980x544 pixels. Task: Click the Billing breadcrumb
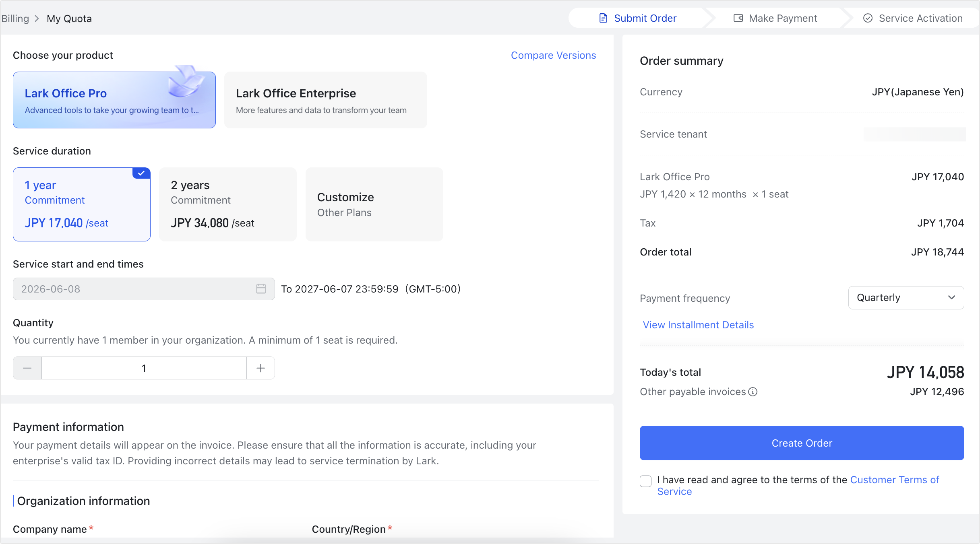tap(15, 18)
